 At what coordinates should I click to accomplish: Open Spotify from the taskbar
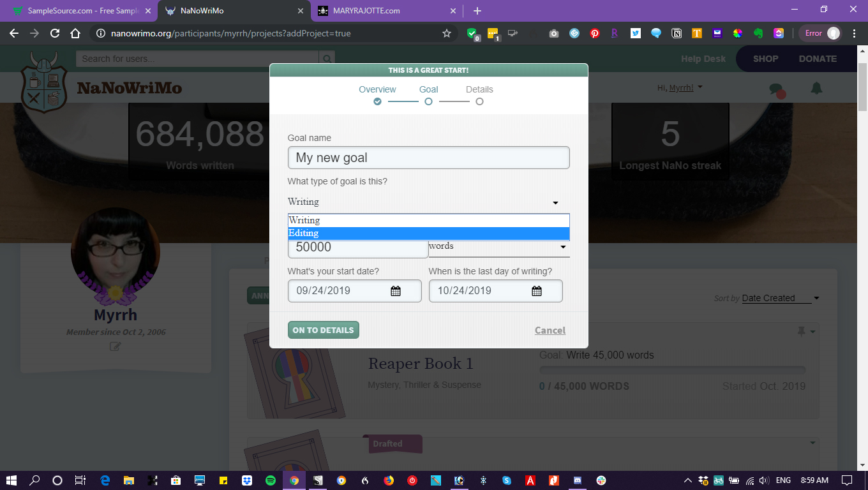[270, 480]
